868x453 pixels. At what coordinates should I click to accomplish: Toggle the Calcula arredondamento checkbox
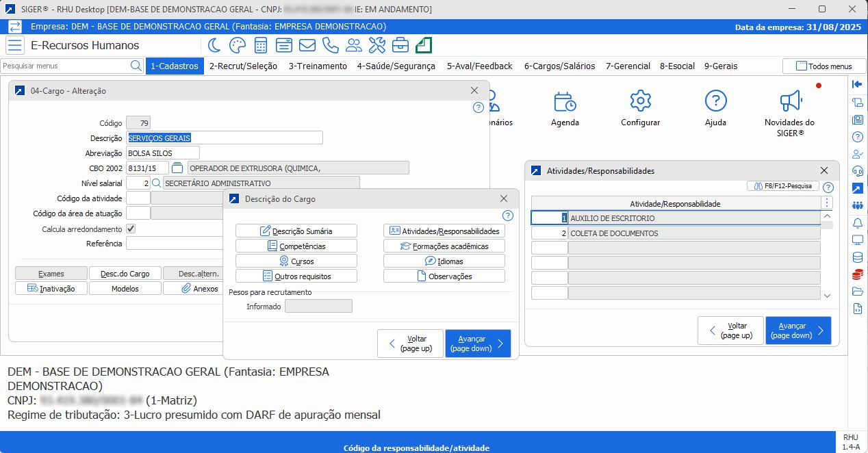pos(131,229)
